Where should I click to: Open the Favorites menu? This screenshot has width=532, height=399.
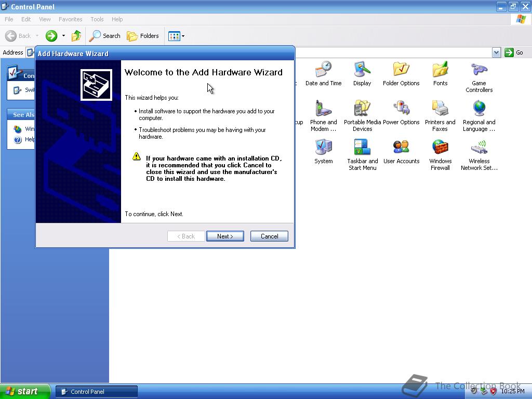pos(71,19)
